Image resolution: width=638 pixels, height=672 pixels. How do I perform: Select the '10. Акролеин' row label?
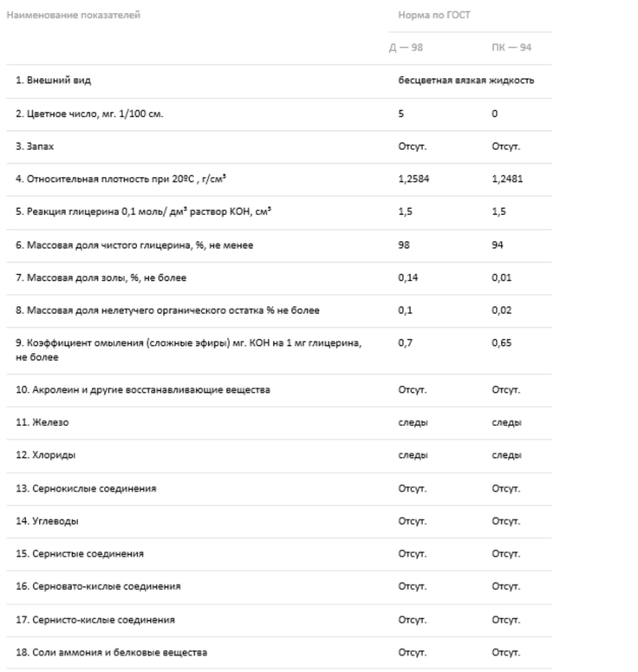click(143, 390)
